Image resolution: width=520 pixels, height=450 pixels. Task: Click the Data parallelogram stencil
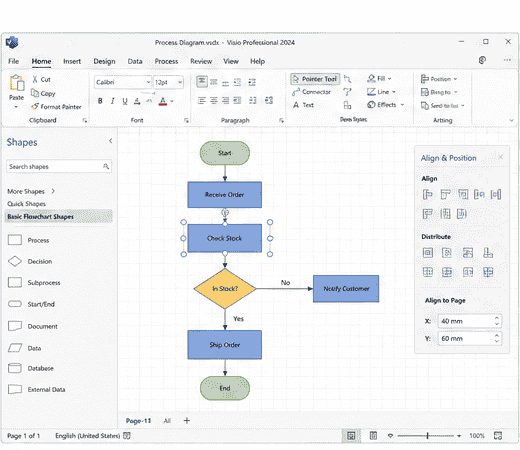(15, 348)
